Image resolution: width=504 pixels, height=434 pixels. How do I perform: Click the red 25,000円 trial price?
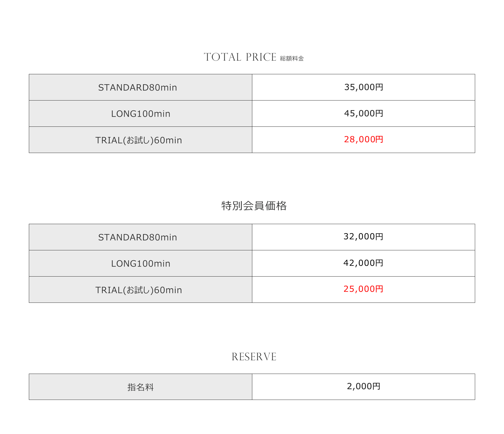(364, 289)
